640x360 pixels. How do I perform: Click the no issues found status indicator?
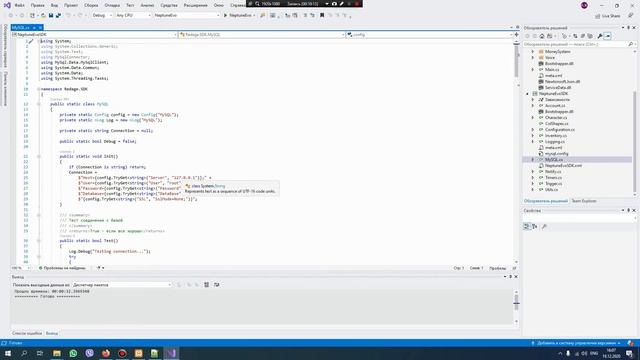point(62,268)
